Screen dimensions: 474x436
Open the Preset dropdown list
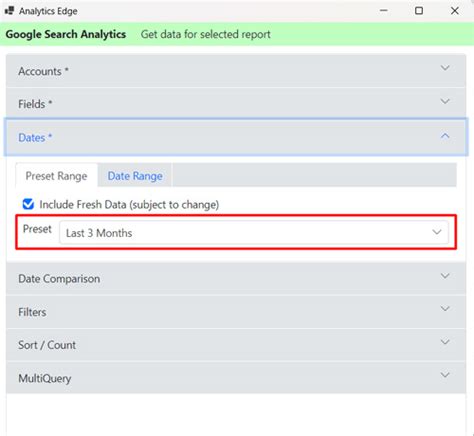pyautogui.click(x=254, y=233)
